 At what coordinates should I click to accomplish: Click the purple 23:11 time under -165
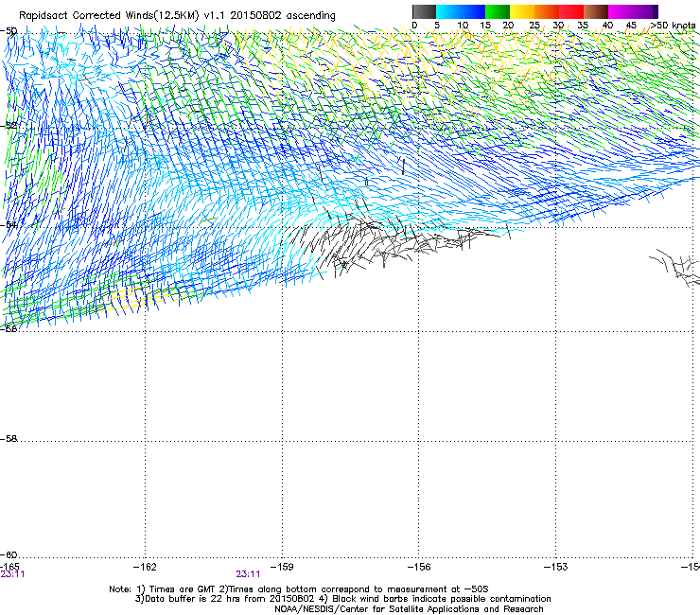[x=12, y=574]
